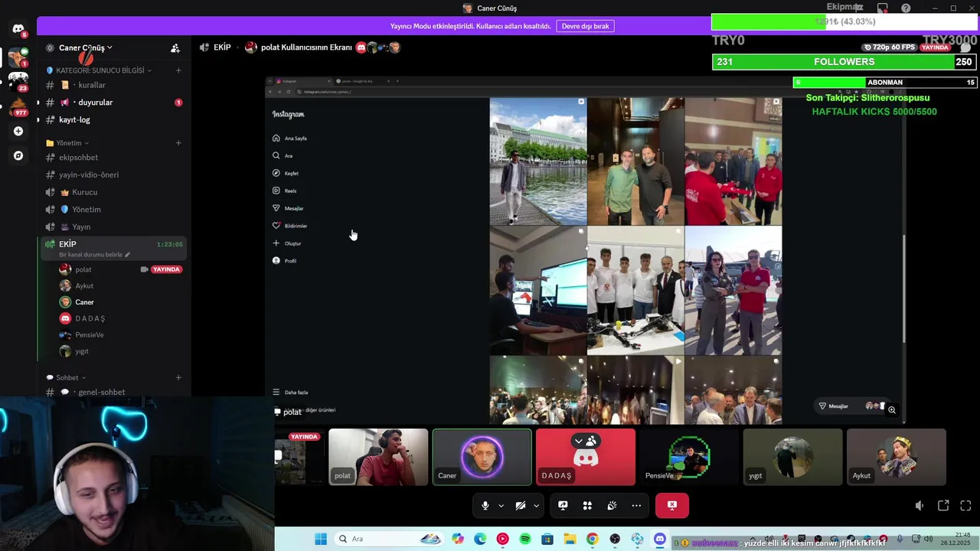The image size is (980, 551).
Task: Click Keşfet in shared Instagram sidebar
Action: (286, 173)
